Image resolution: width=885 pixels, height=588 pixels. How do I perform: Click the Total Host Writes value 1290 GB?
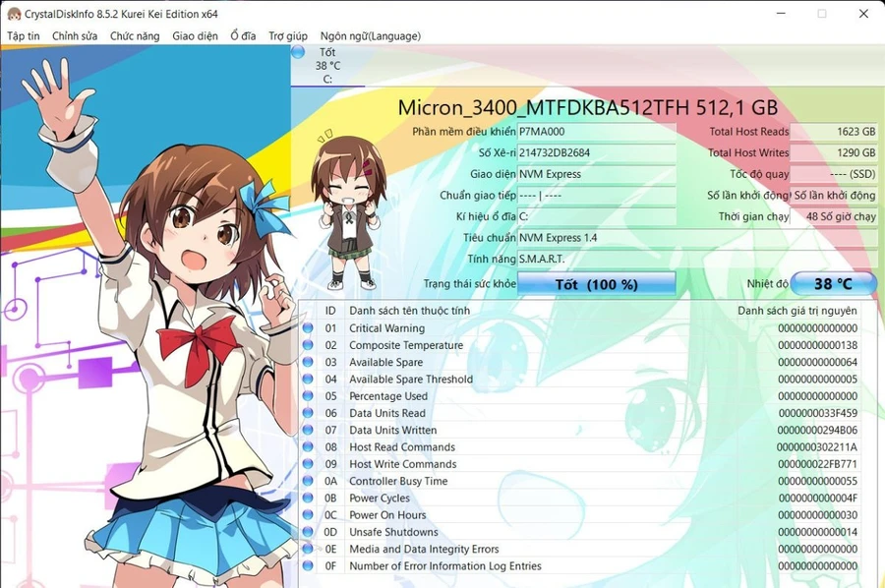[x=833, y=153]
